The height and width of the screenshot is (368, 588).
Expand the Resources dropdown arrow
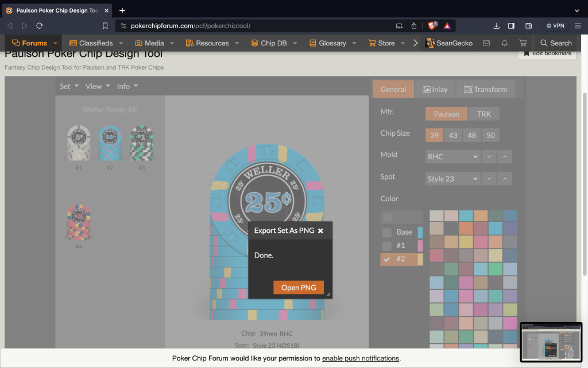click(237, 43)
